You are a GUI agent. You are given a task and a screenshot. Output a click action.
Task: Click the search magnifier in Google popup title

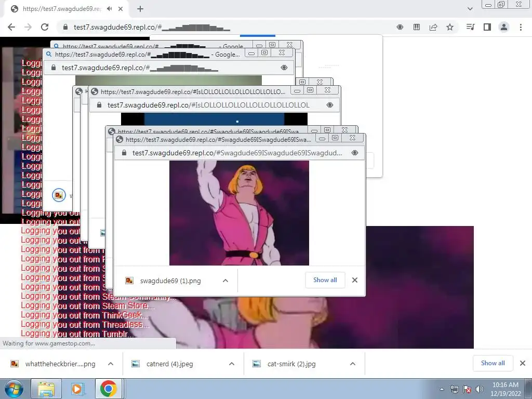[49, 54]
